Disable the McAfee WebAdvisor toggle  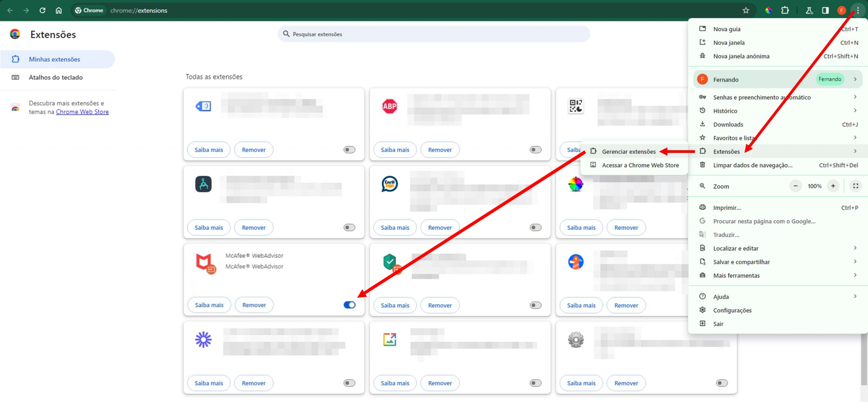click(x=349, y=305)
